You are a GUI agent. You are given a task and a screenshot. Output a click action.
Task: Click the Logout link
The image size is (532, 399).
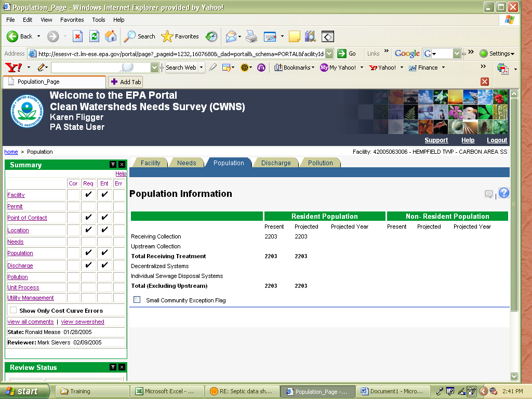coord(497,140)
